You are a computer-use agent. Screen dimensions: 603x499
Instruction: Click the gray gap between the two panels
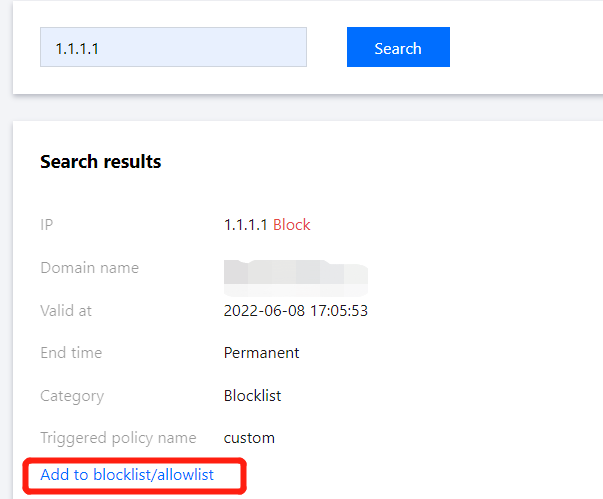[x=300, y=108]
